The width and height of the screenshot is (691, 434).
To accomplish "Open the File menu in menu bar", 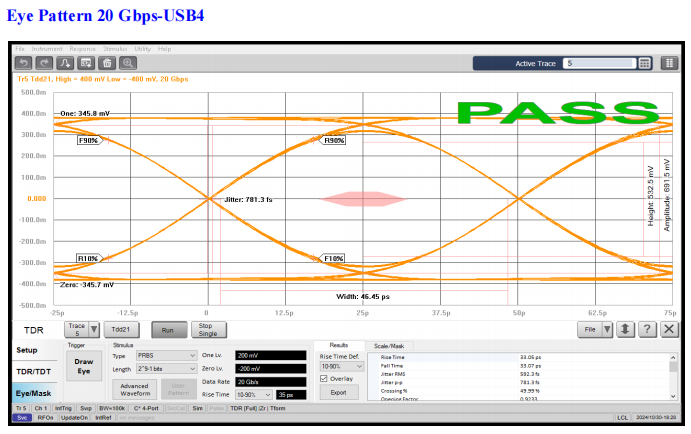I will 20,49.
